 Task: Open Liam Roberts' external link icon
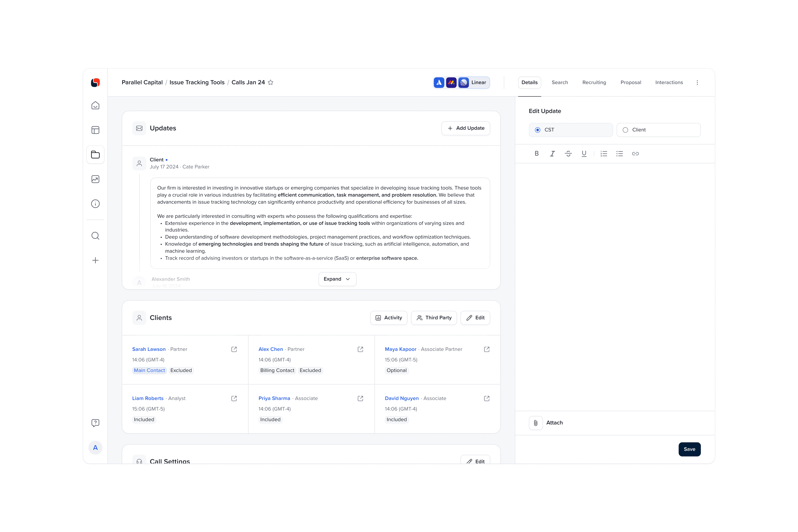[x=234, y=398]
